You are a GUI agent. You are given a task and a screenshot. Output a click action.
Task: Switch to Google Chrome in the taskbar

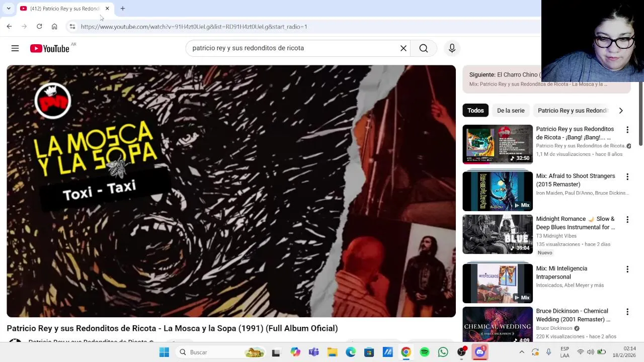coord(406,352)
